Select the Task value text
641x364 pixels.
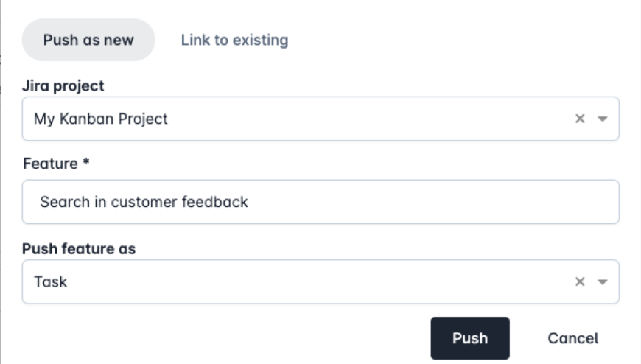pyautogui.click(x=50, y=281)
